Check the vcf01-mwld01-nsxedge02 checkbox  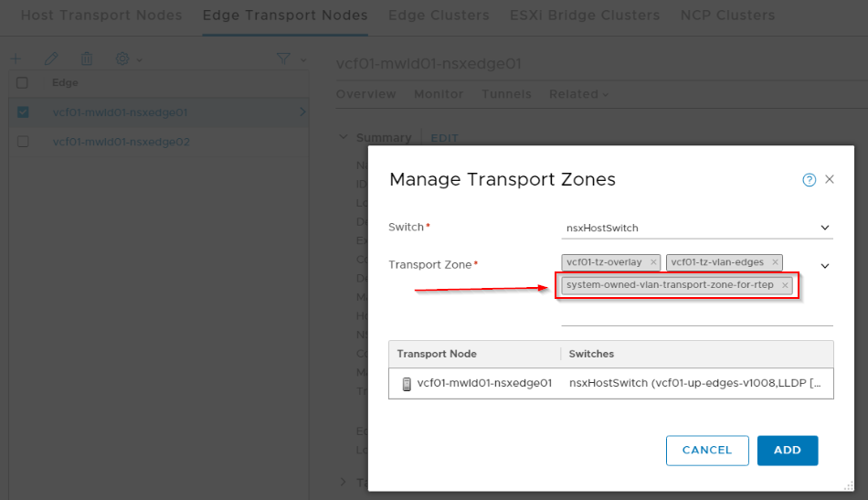point(23,142)
